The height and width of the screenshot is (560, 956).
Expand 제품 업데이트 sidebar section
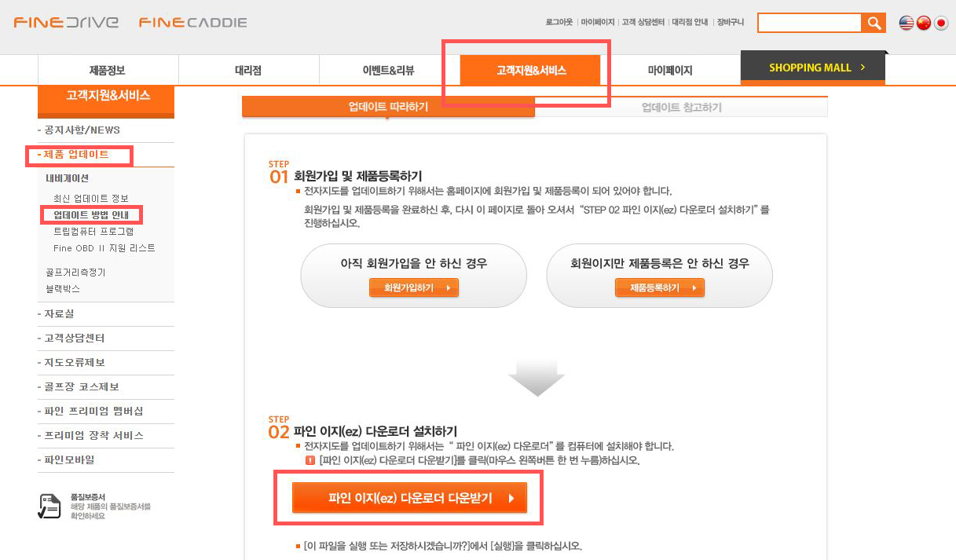coord(75,155)
